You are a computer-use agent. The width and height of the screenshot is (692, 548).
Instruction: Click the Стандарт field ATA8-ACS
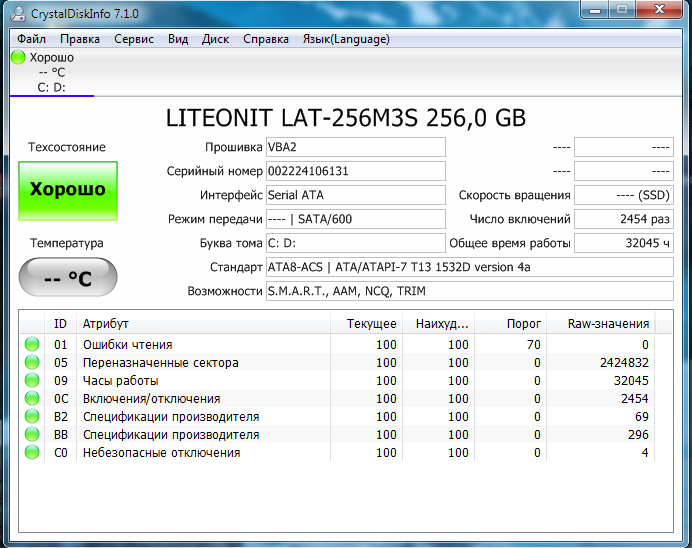[x=470, y=267]
